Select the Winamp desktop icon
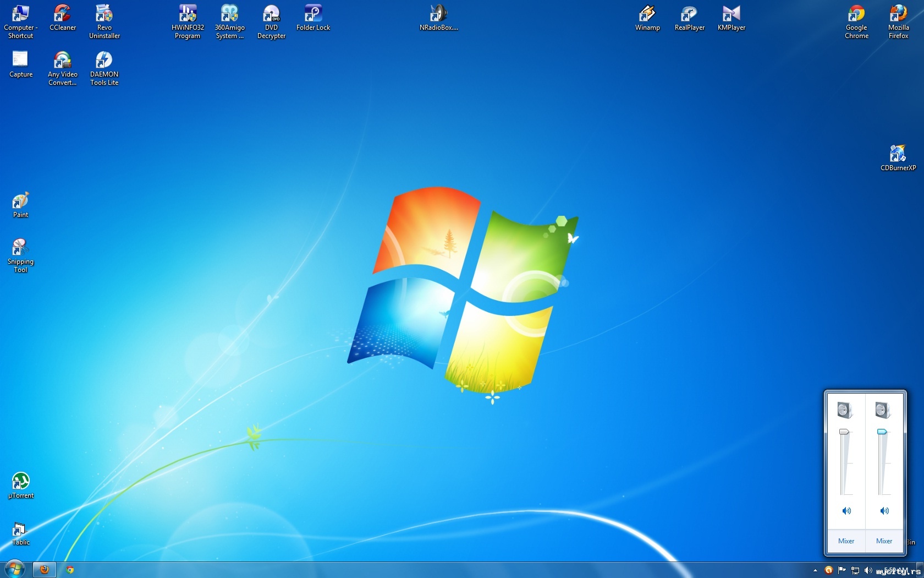The image size is (924, 578). point(647,14)
